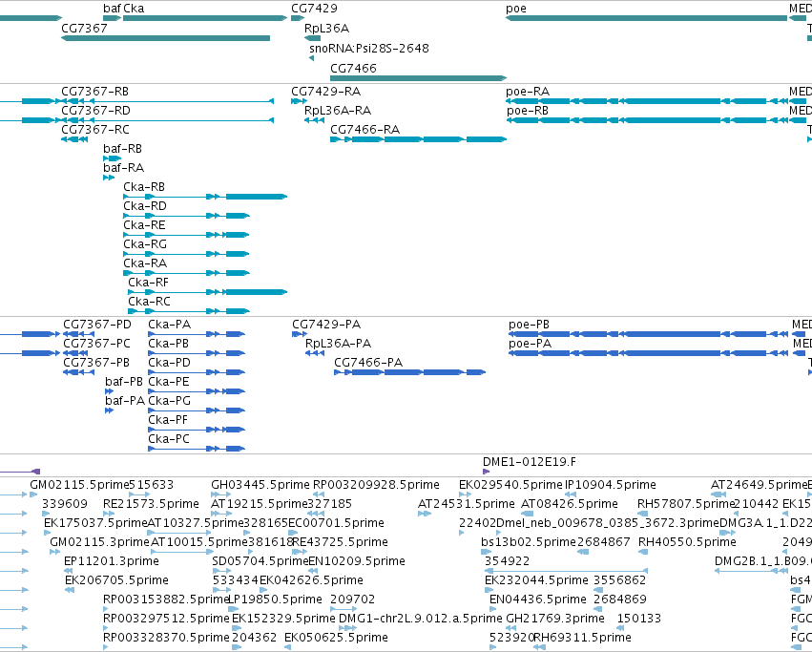Open the baf-RB transcript

(x=113, y=158)
